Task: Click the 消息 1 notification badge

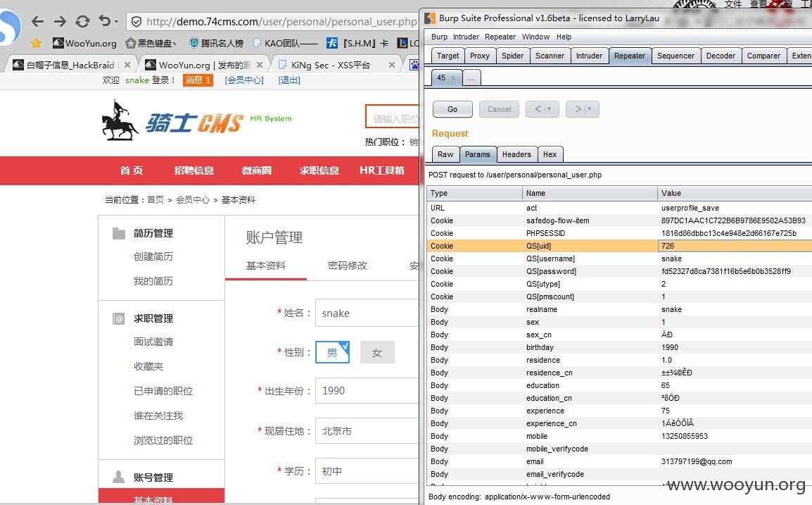Action: pos(198,80)
